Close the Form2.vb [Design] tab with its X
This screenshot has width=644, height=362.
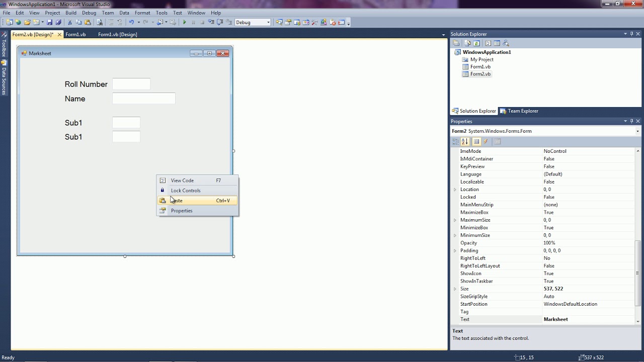pos(59,35)
